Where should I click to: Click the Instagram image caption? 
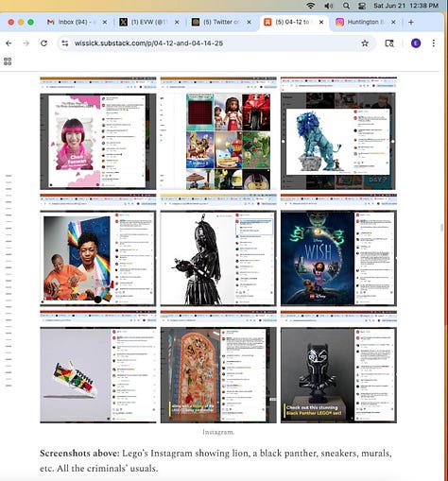tap(218, 432)
